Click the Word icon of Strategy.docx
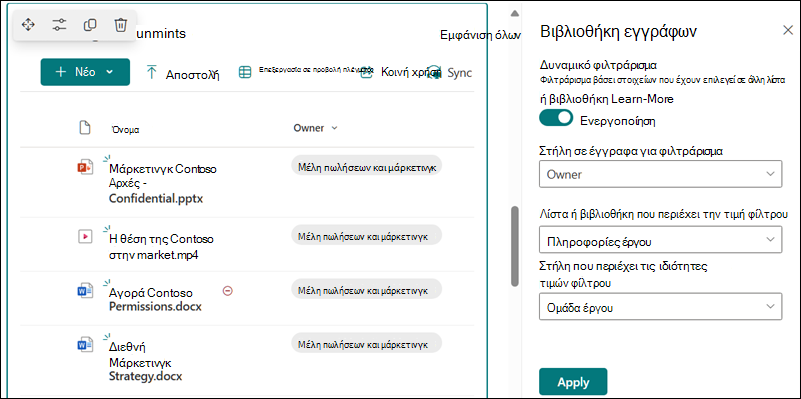 (x=85, y=345)
